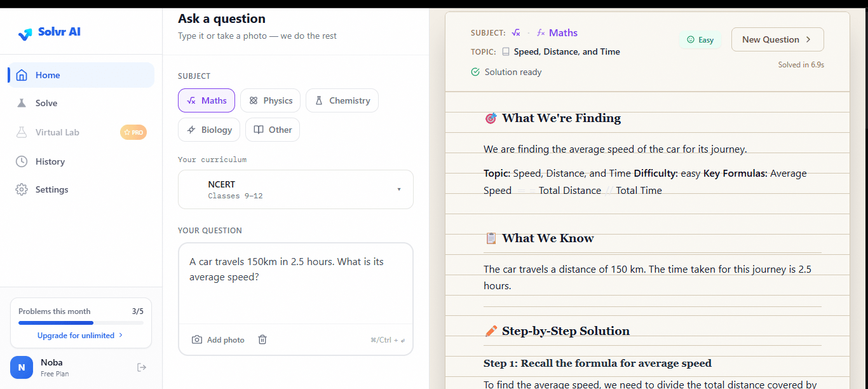The height and width of the screenshot is (389, 868).
Task: Open History in the sidebar
Action: pos(81,161)
